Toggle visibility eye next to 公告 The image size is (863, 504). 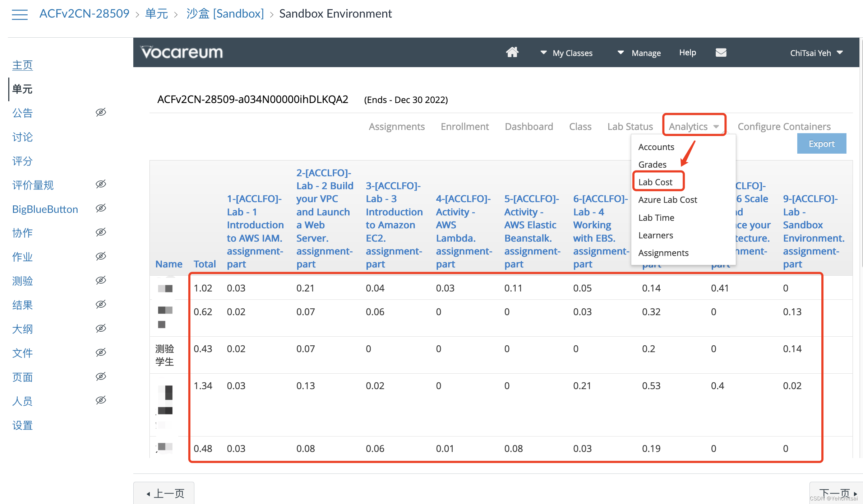click(x=101, y=112)
